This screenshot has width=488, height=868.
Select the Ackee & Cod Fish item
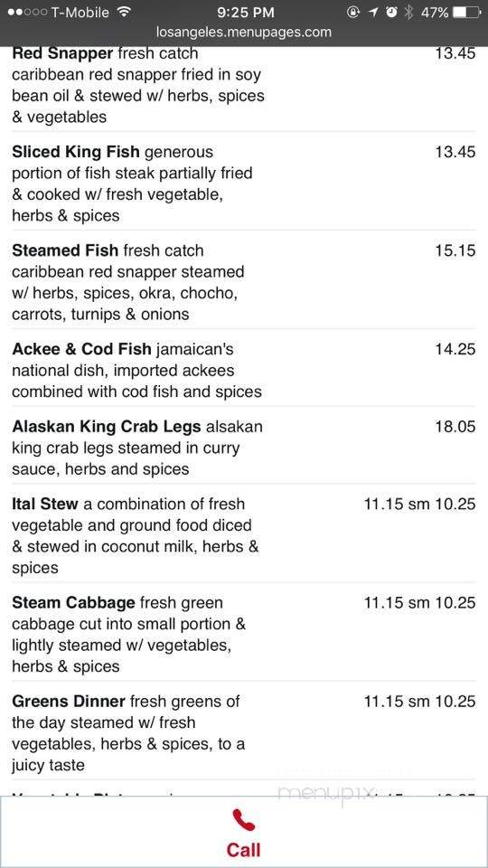tap(243, 371)
